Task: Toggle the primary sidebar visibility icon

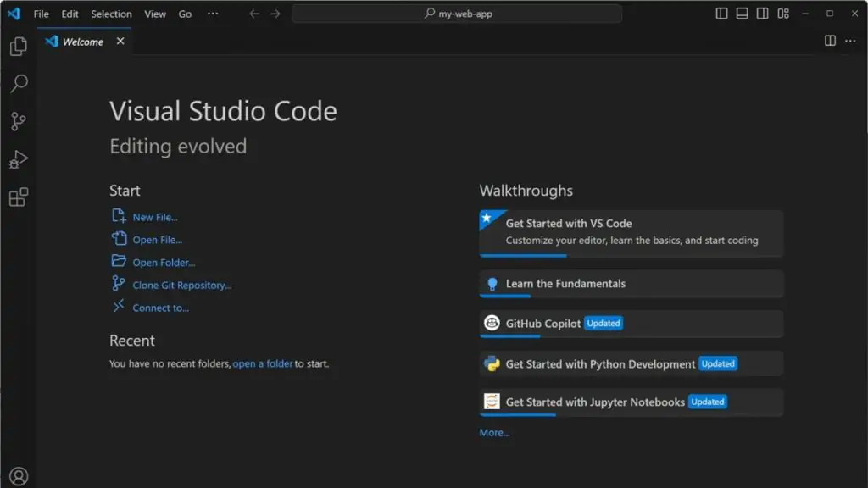Action: pos(721,13)
